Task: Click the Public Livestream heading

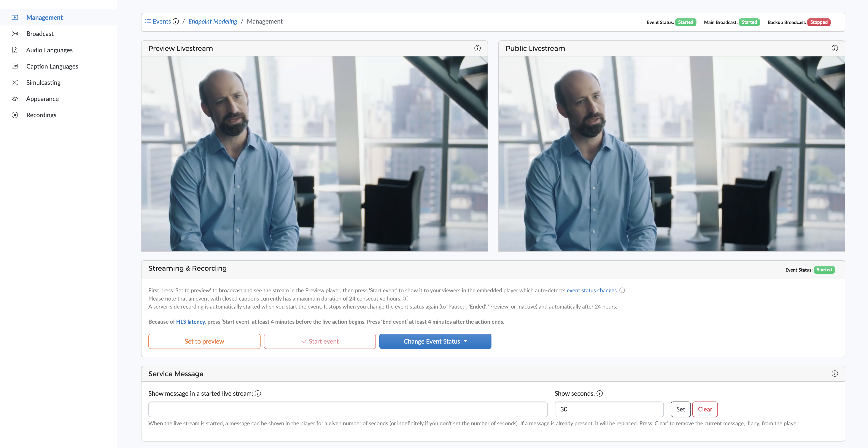Action: 535,48
